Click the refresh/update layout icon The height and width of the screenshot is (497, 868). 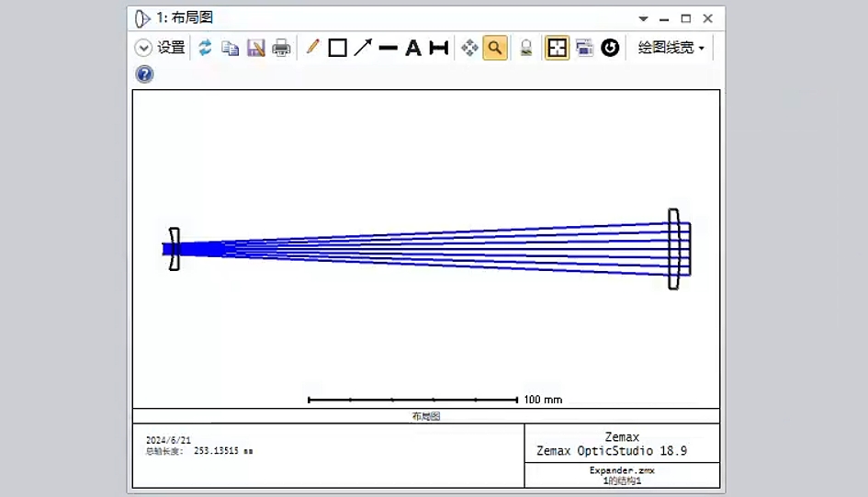(205, 48)
